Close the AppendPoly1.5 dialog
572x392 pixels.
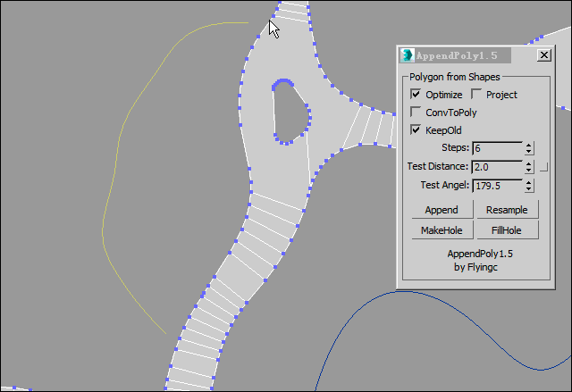coord(544,55)
